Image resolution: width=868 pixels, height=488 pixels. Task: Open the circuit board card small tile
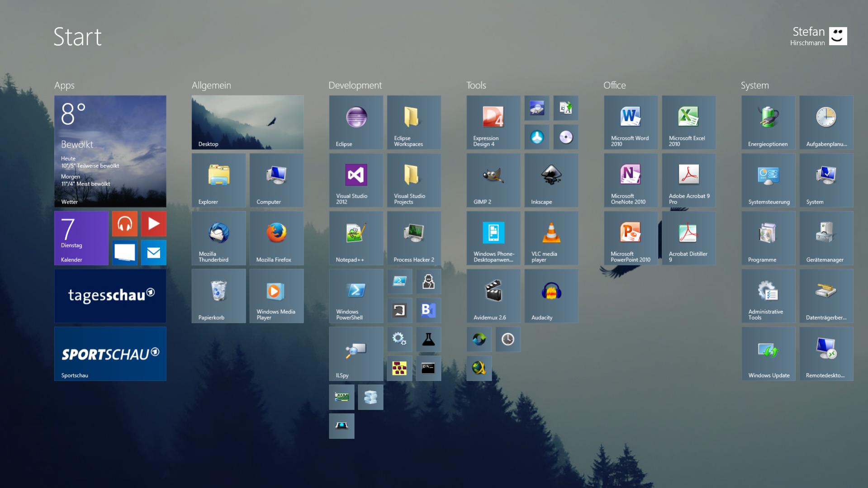point(342,397)
